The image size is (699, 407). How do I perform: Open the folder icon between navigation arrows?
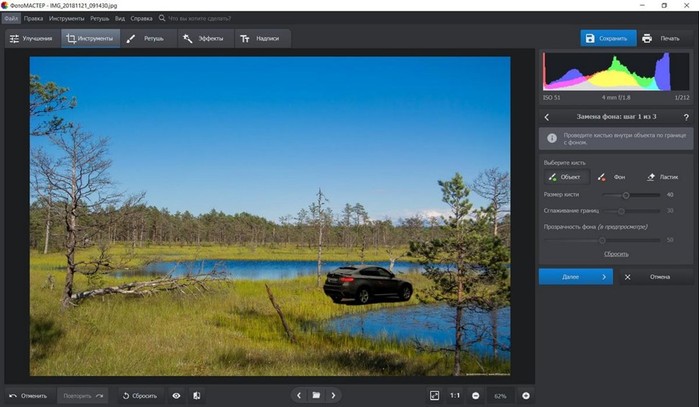click(x=316, y=395)
